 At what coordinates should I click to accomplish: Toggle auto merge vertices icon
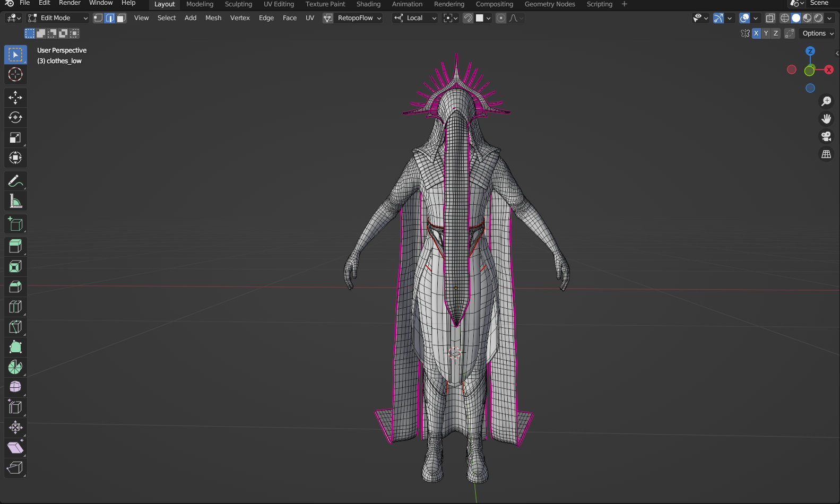790,33
